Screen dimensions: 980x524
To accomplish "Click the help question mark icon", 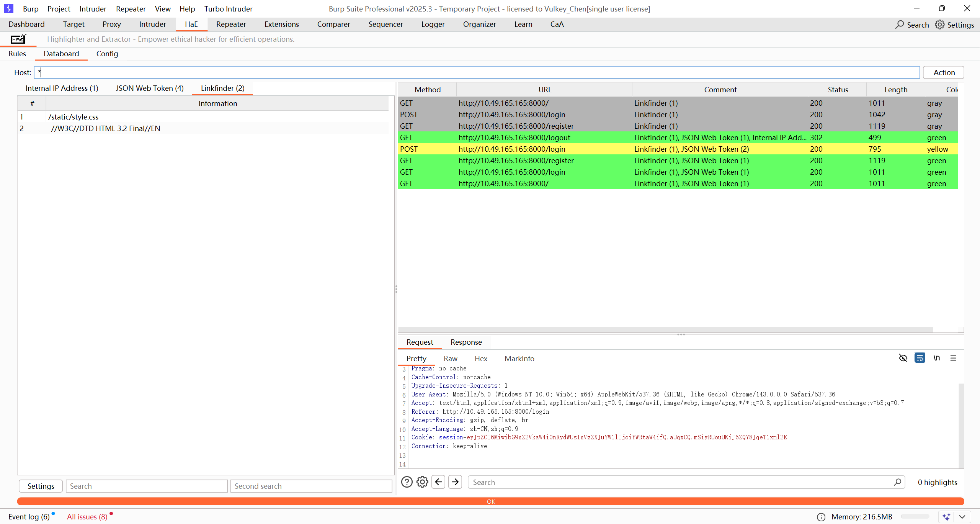I will coord(407,482).
